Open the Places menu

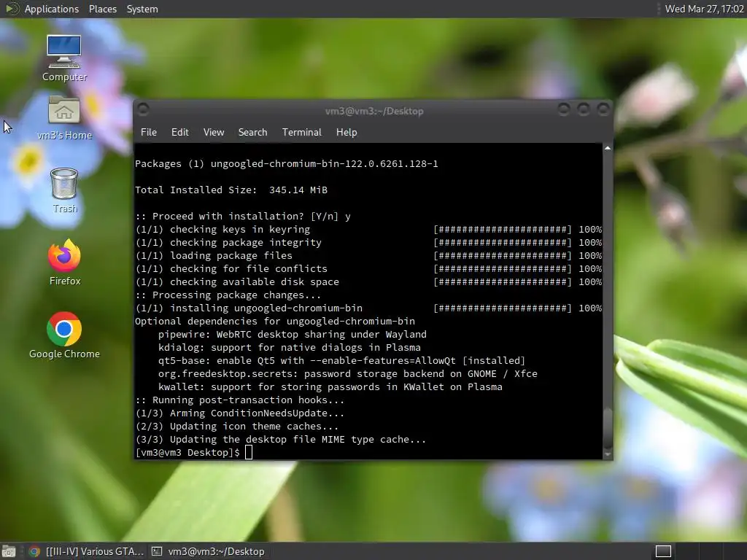[102, 9]
